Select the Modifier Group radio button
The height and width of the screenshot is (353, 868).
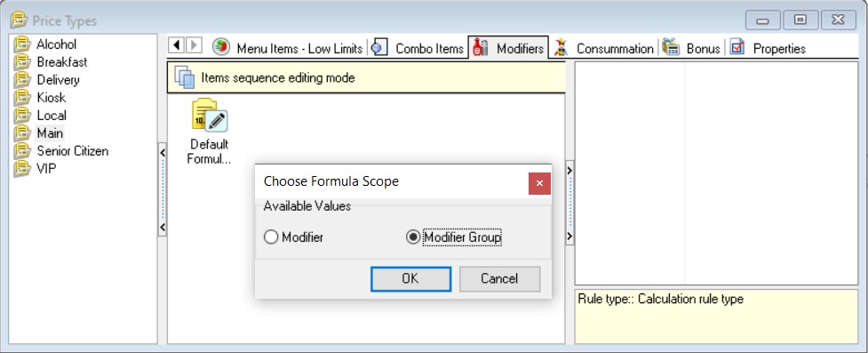click(413, 237)
